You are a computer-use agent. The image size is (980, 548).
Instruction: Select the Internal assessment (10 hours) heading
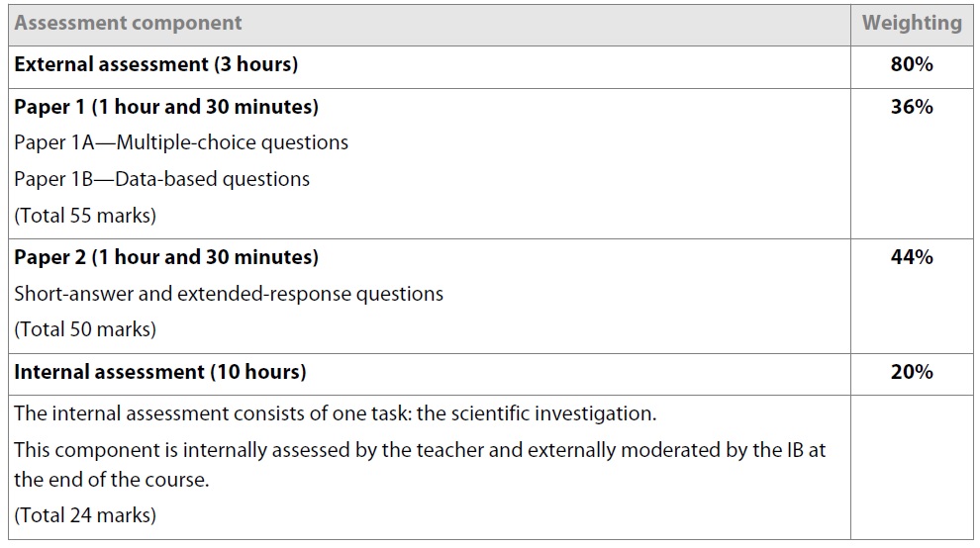(160, 372)
